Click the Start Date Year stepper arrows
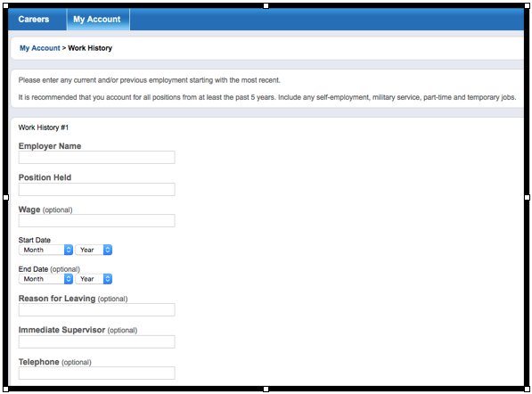Image resolution: width=532 pixels, height=394 pixels. (x=108, y=250)
